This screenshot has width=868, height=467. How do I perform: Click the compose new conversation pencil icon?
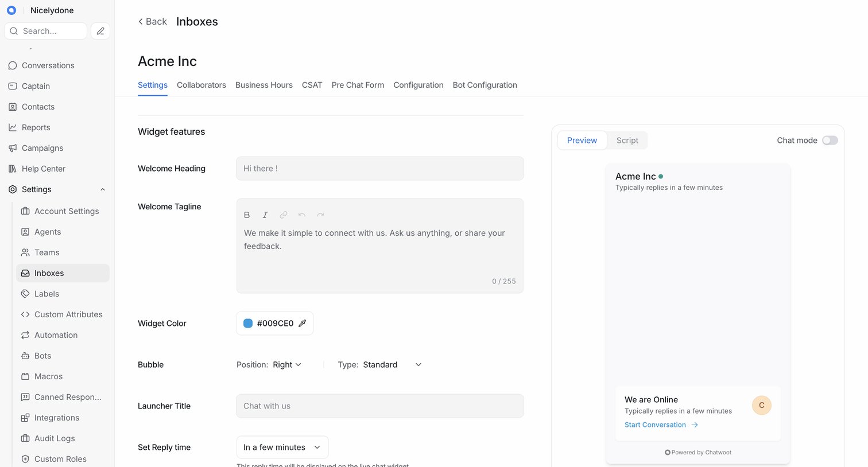[100, 31]
